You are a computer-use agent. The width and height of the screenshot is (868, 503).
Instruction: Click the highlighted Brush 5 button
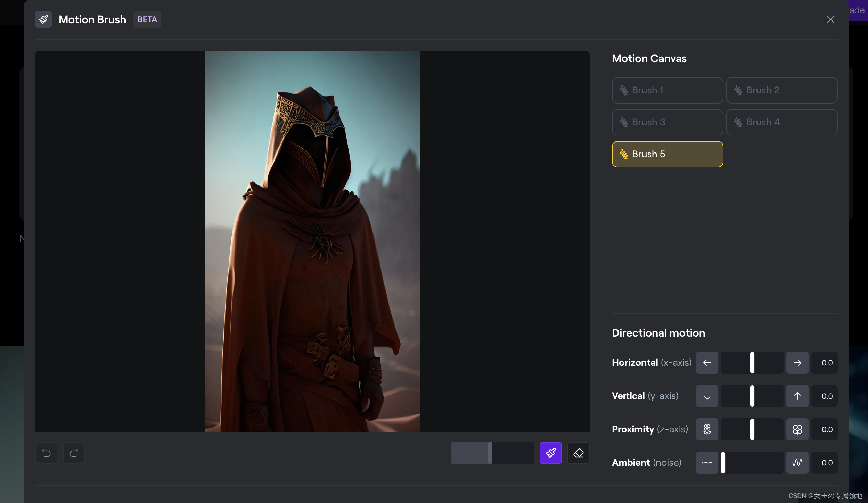(x=667, y=154)
